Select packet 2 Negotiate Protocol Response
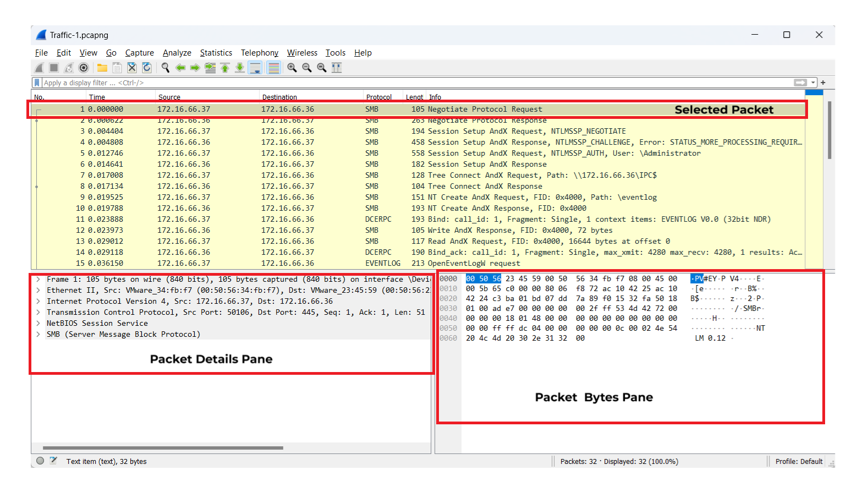The width and height of the screenshot is (868, 492). [419, 121]
